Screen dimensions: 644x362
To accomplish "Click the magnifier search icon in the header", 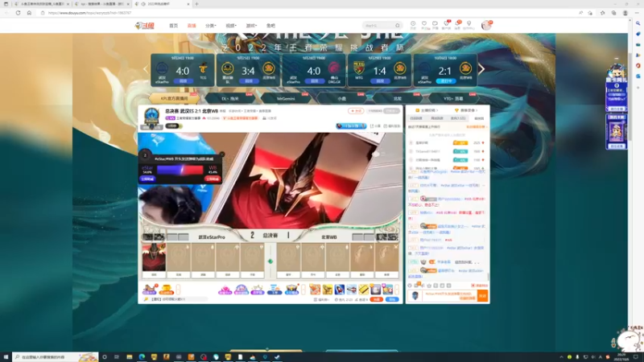I will click(398, 26).
